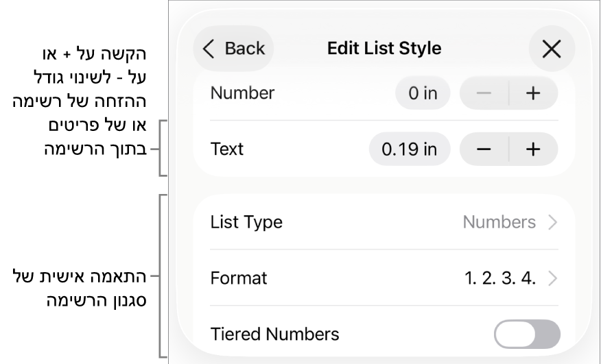Select the 1. 2. 3. 4. format value
This screenshot has width=601, height=364.
[x=499, y=278]
